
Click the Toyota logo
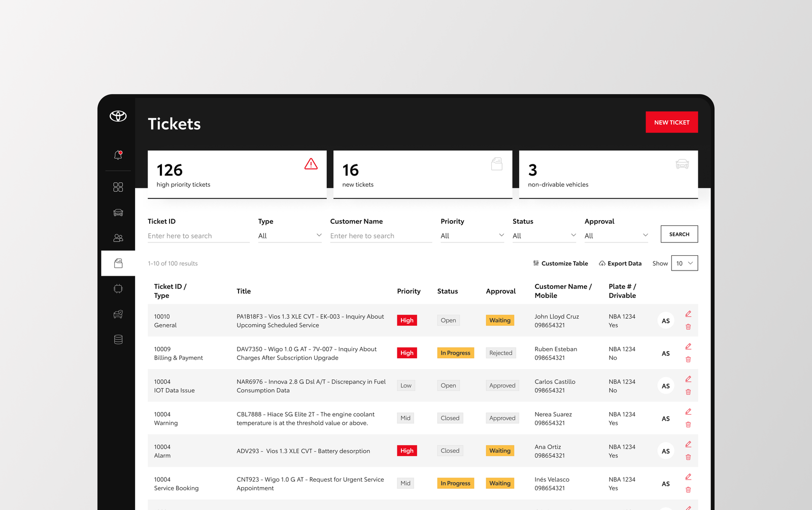pos(118,116)
